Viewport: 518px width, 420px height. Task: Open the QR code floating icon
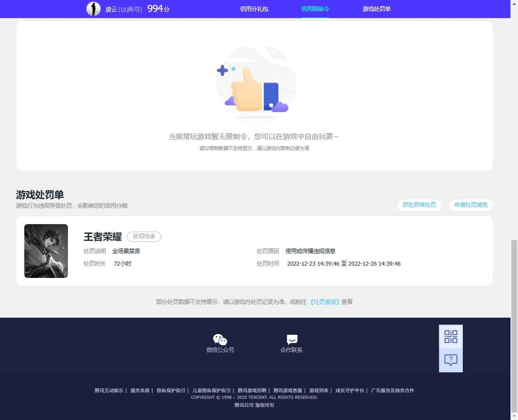click(x=450, y=337)
